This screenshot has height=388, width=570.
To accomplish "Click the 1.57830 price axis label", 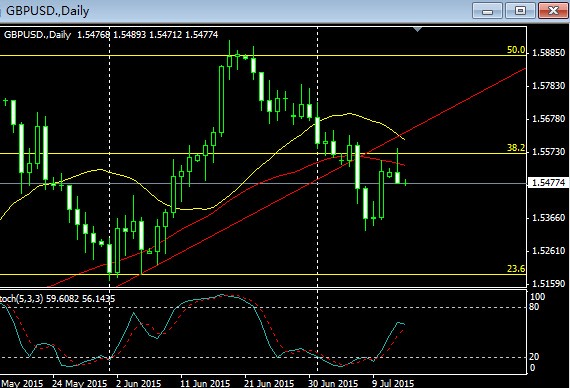I will point(549,86).
